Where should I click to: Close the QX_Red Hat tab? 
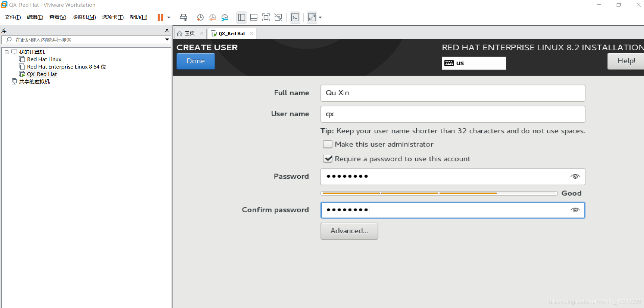click(251, 33)
